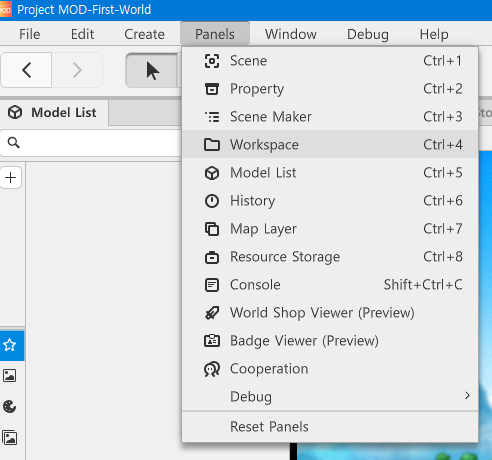The height and width of the screenshot is (460, 492).
Task: Open the Help menu
Action: point(434,34)
